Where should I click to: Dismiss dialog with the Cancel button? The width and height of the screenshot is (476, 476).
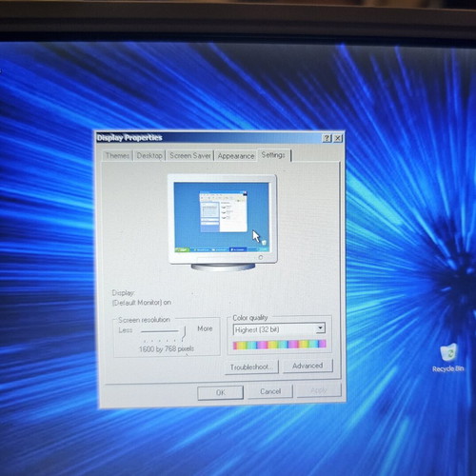270,391
